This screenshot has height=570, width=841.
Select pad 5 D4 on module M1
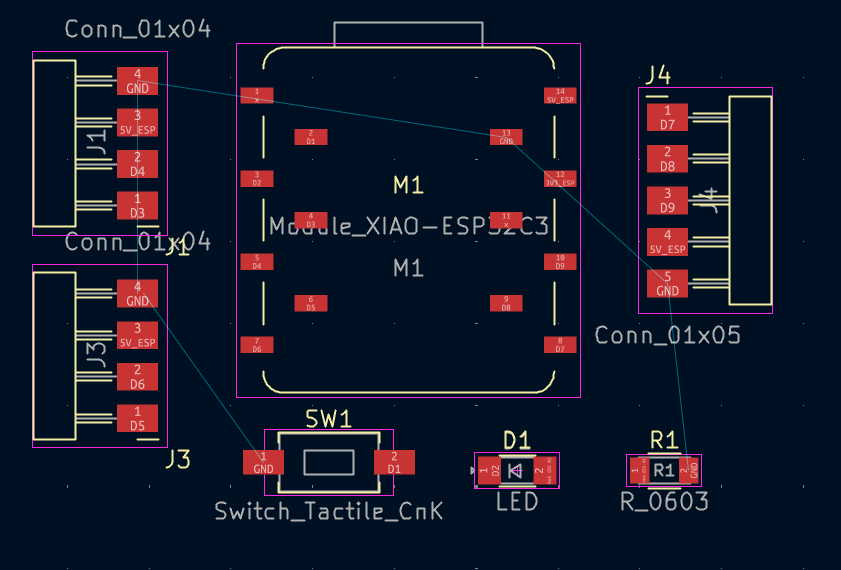[257, 262]
